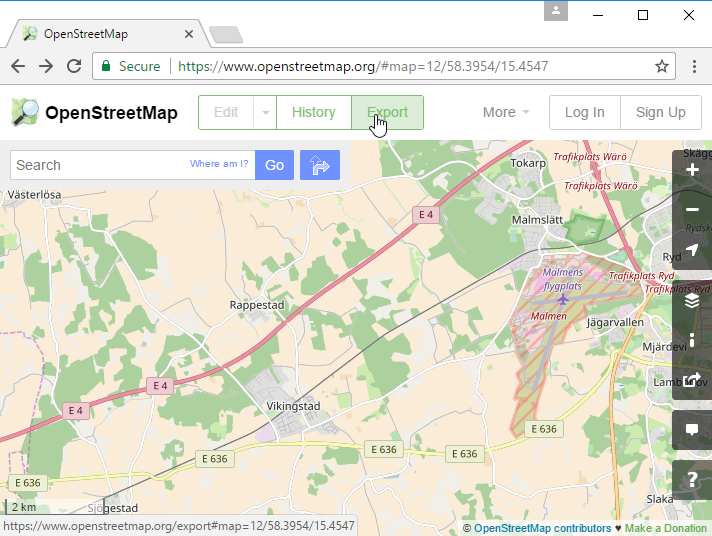The height and width of the screenshot is (536, 712).
Task: Click the Jägarvallen label on map
Action: point(615,323)
